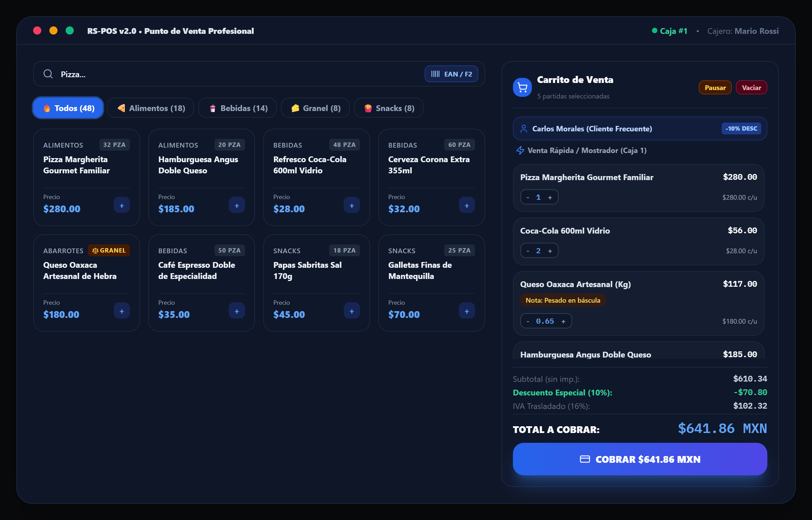Open the Snacks (8) category
The width and height of the screenshot is (812, 520).
[x=389, y=108]
